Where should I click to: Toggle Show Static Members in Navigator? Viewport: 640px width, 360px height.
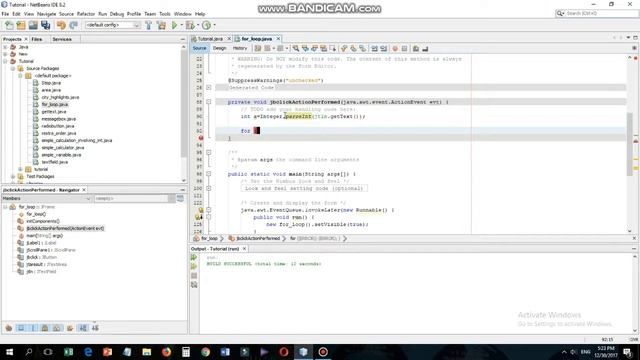[33, 328]
